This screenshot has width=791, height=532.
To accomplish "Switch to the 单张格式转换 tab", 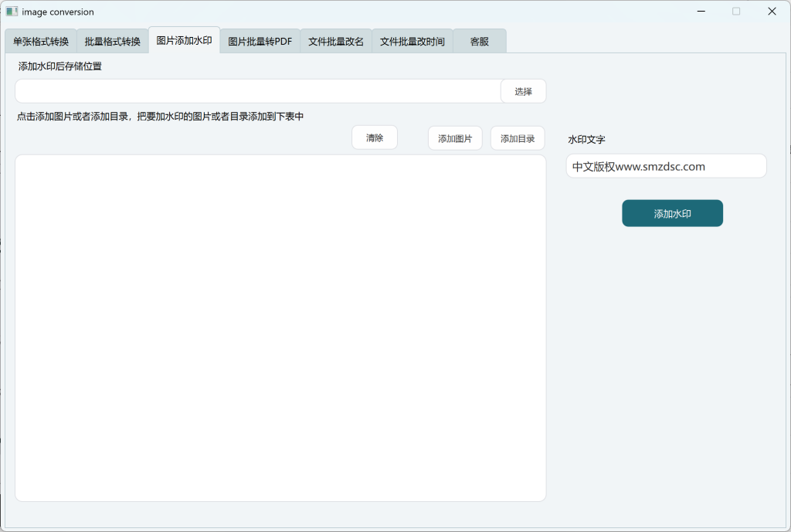I will click(x=41, y=42).
